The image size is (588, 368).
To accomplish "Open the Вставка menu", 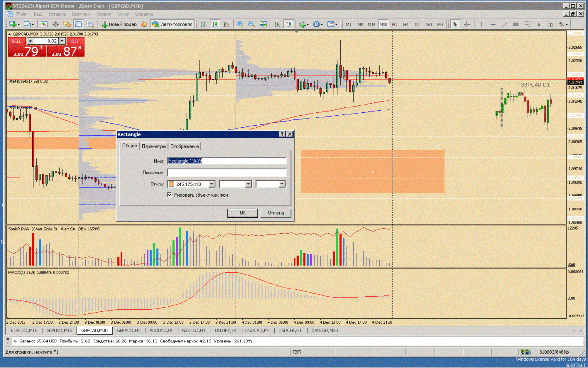I will coord(57,14).
